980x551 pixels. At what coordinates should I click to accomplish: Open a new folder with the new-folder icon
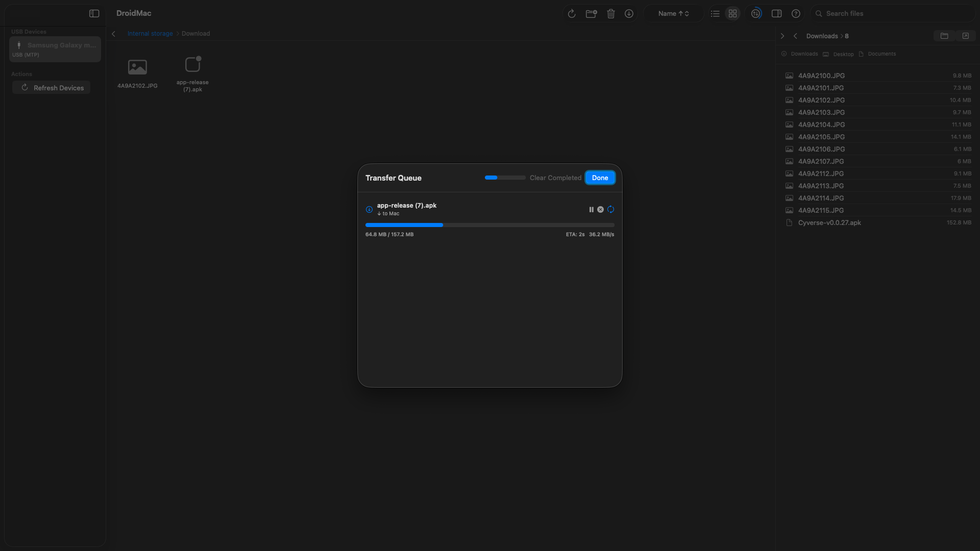pyautogui.click(x=591, y=13)
